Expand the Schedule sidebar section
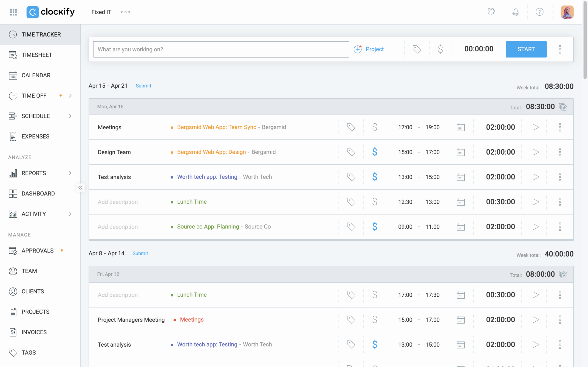 [x=70, y=116]
